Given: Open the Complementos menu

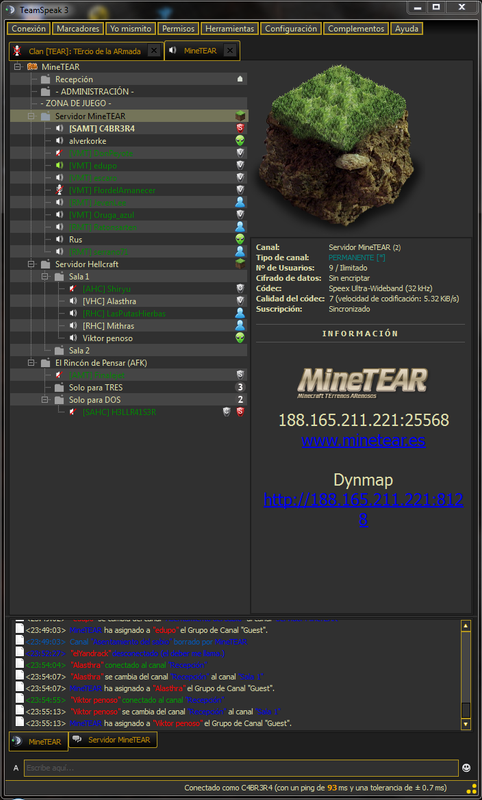Looking at the screenshot, I should click(x=356, y=29).
